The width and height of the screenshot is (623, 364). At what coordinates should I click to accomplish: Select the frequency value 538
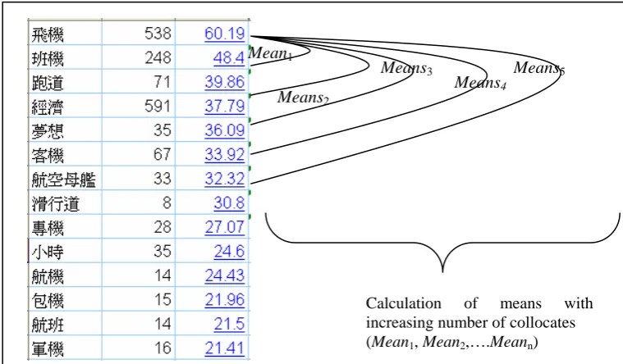[158, 34]
